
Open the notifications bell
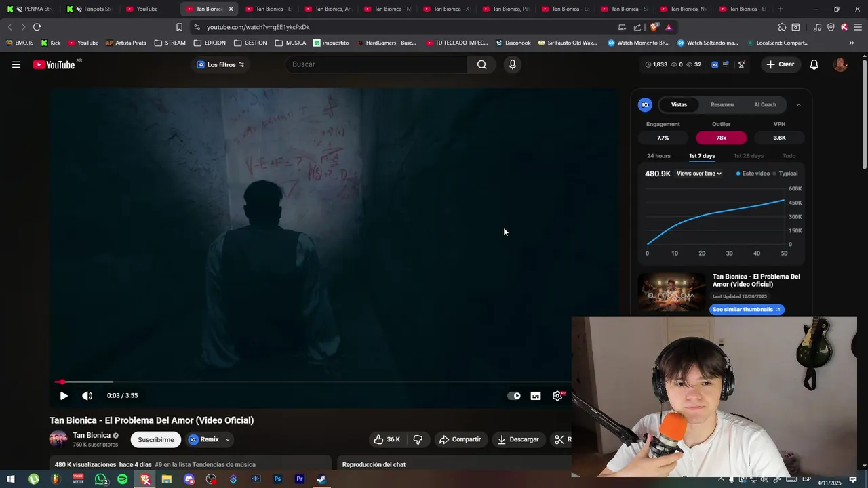point(814,64)
